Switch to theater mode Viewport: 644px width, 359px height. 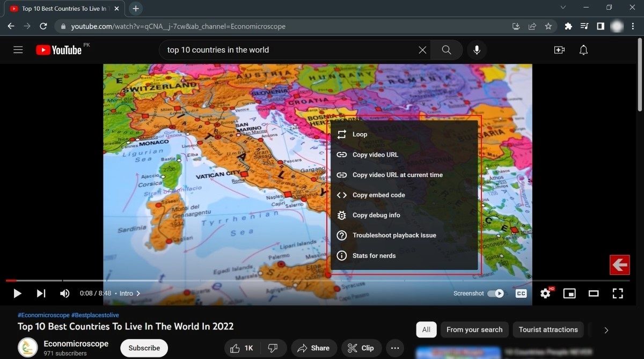593,293
